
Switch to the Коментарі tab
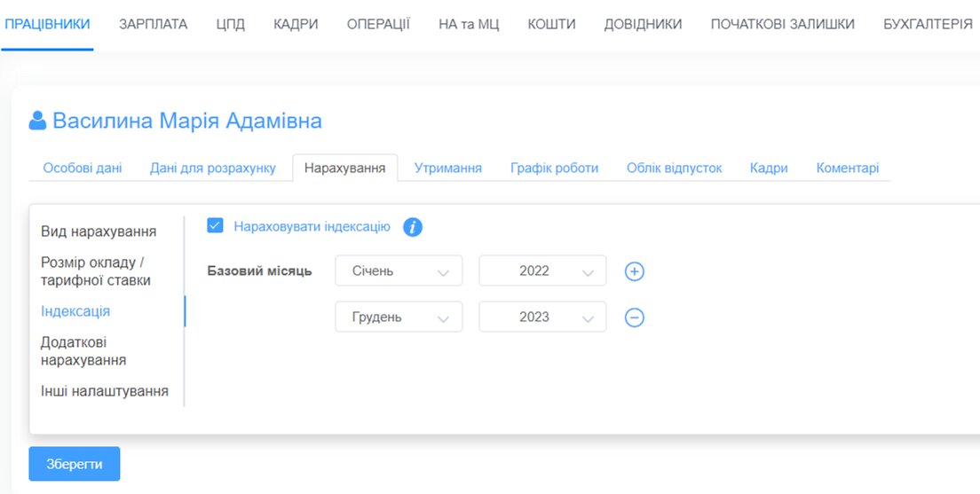[848, 168]
